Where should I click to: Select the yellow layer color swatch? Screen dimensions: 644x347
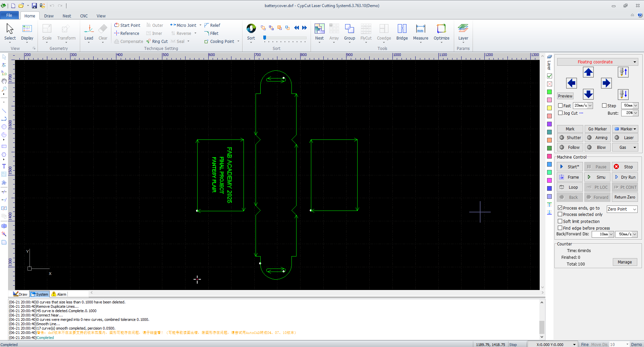click(549, 108)
